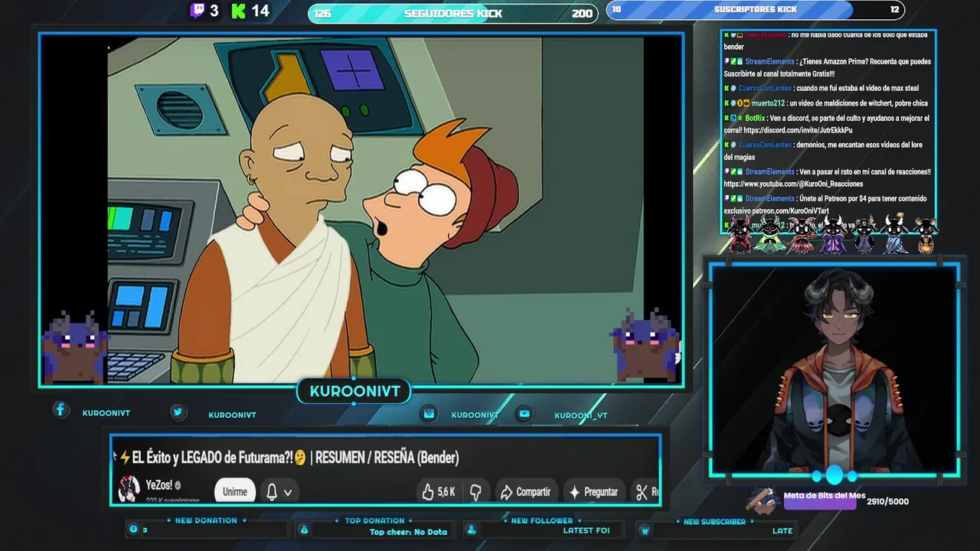Click the 200 followers goal number
The height and width of the screenshot is (551, 980).
(x=582, y=14)
